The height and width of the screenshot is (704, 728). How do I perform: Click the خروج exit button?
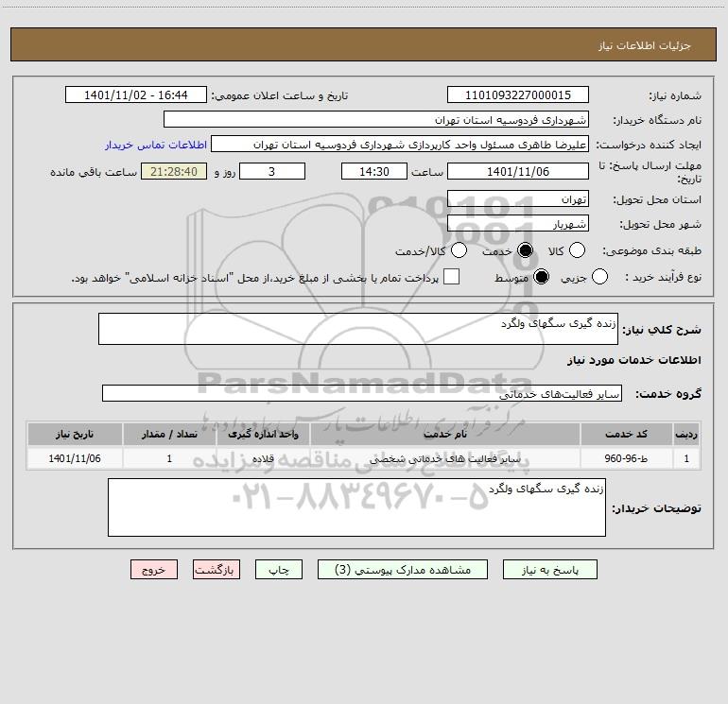coord(154,570)
